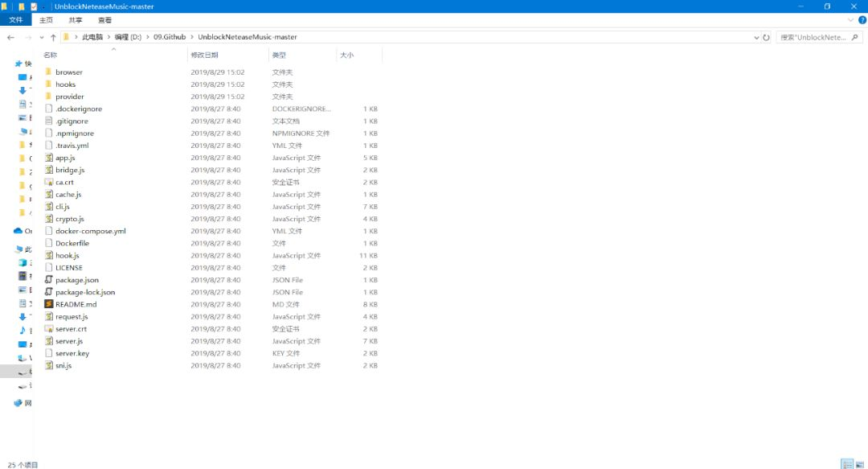The height and width of the screenshot is (469, 868).
Task: Switch to the 查看 ribbon tab
Action: coord(104,20)
